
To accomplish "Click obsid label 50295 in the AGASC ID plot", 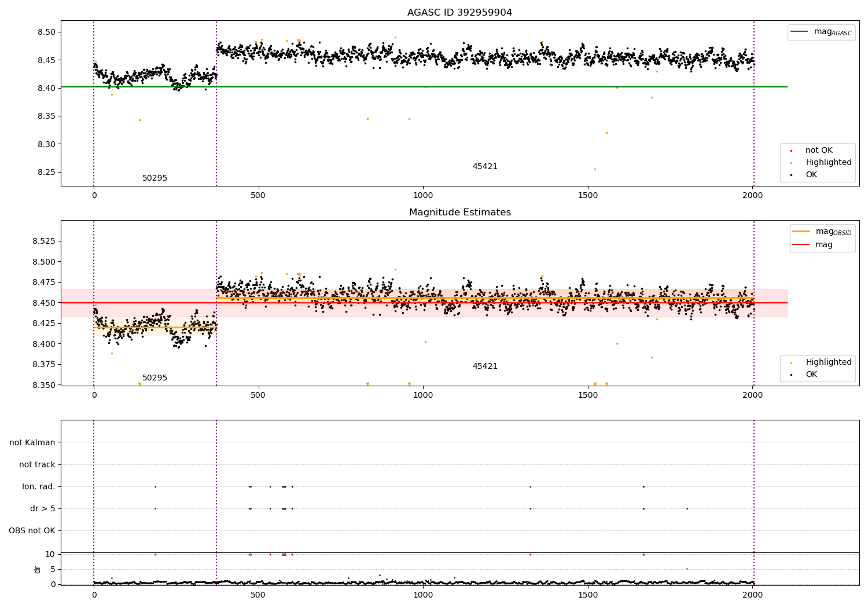I will tap(155, 178).
